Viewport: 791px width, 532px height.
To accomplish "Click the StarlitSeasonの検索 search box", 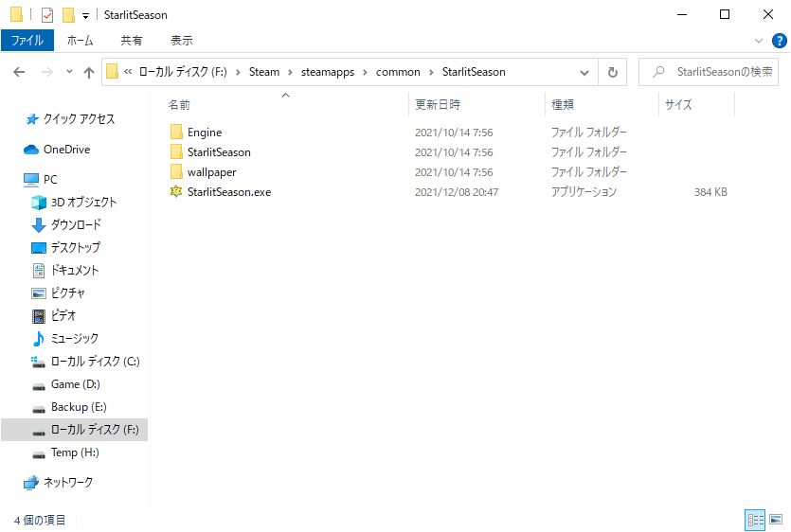I will coord(709,72).
